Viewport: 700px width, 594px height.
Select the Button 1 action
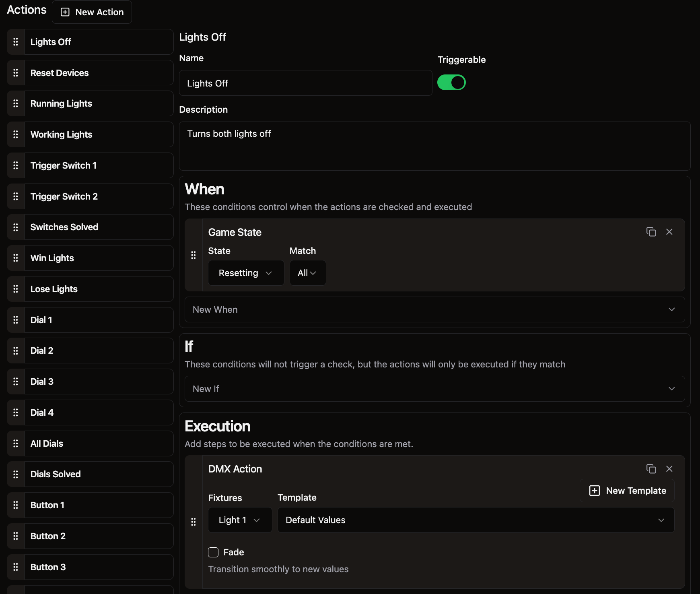click(x=99, y=505)
